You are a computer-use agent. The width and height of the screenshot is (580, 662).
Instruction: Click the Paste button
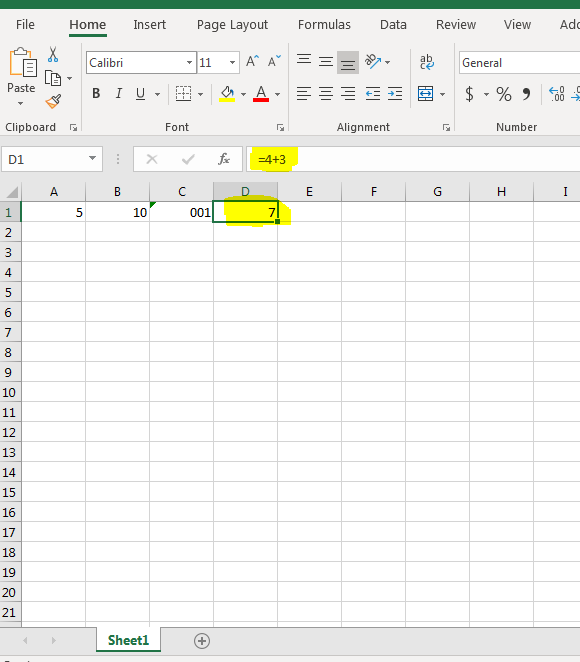22,76
